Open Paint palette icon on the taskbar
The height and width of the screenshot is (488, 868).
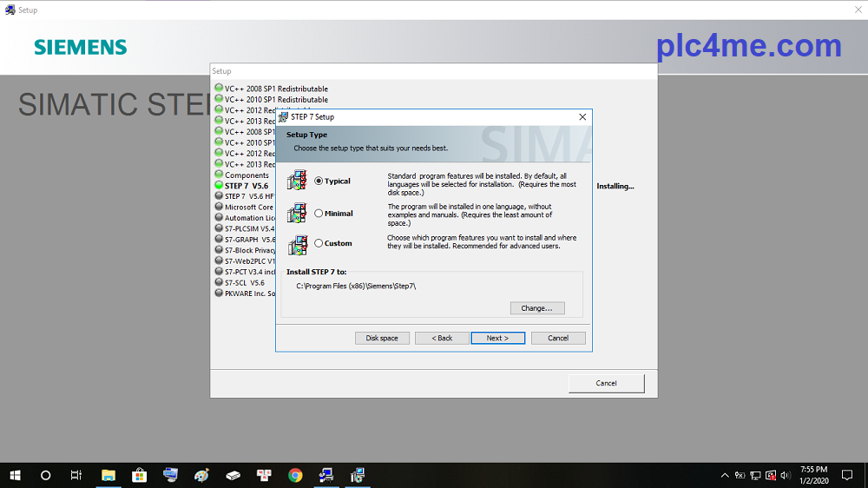click(201, 475)
